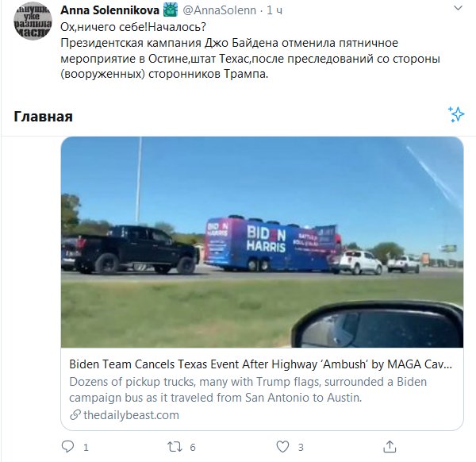Image resolution: width=476 pixels, height=462 pixels.
Task: Click the like count number 3
Action: (x=301, y=448)
